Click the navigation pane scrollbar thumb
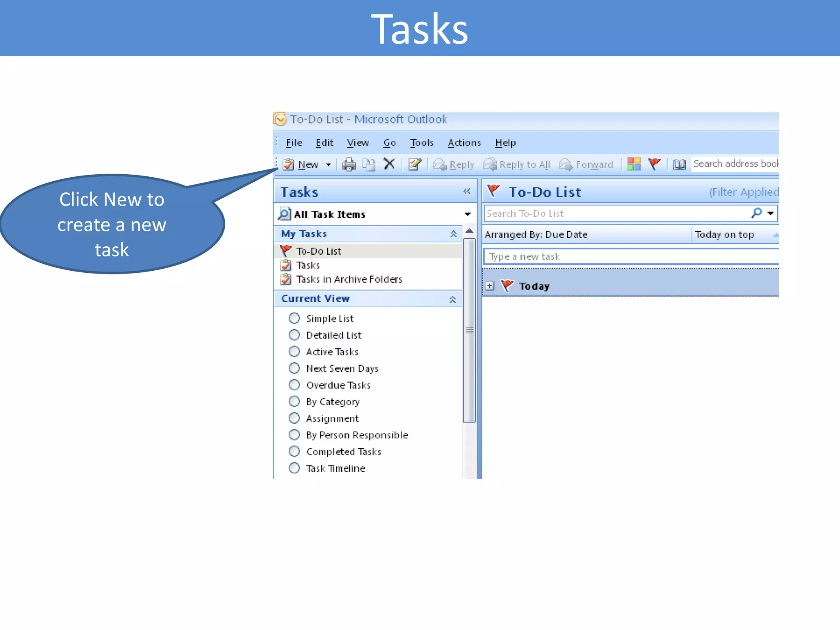The width and height of the screenshot is (840, 630). (x=470, y=330)
